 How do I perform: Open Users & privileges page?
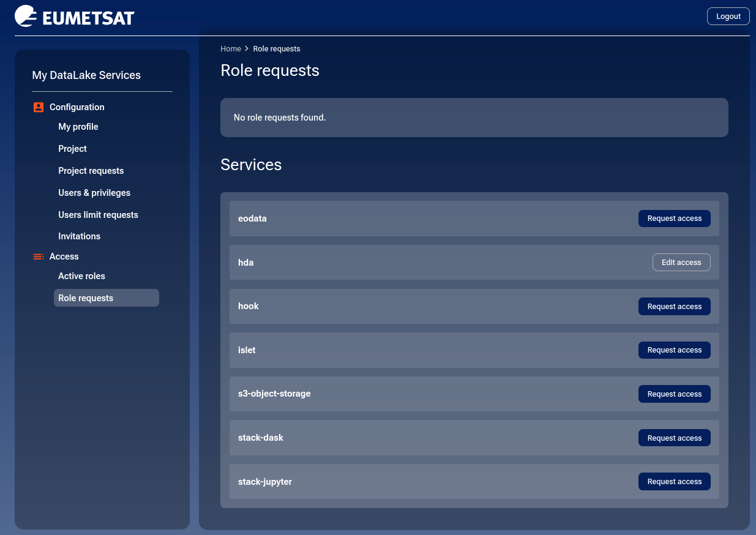pyautogui.click(x=94, y=193)
